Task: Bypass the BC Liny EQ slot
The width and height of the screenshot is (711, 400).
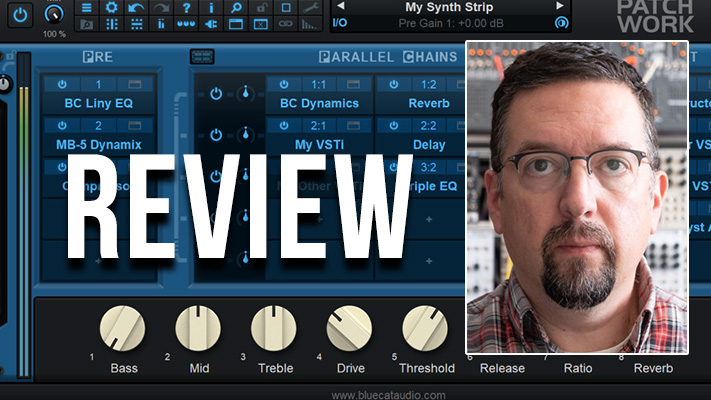Action: 63,85
